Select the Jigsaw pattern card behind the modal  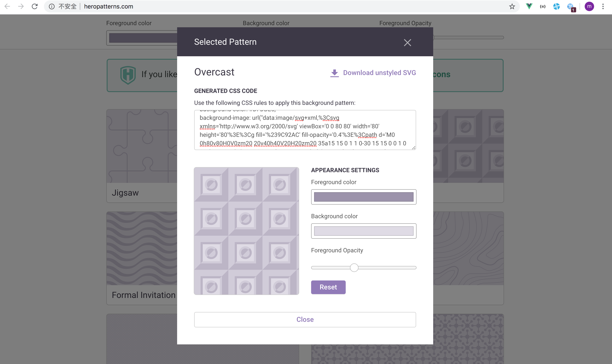[142, 156]
